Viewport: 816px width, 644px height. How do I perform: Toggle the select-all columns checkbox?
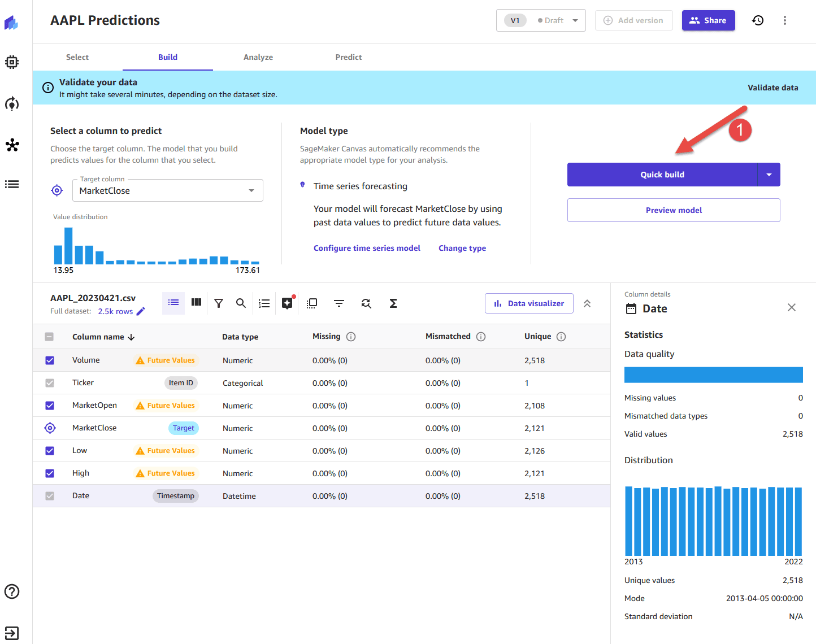50,337
